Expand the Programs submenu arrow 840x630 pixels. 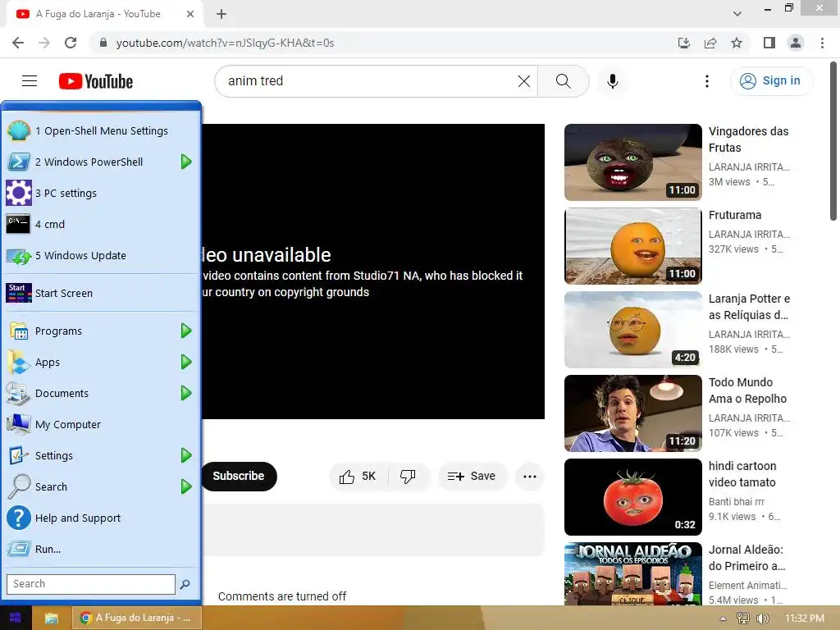(186, 331)
